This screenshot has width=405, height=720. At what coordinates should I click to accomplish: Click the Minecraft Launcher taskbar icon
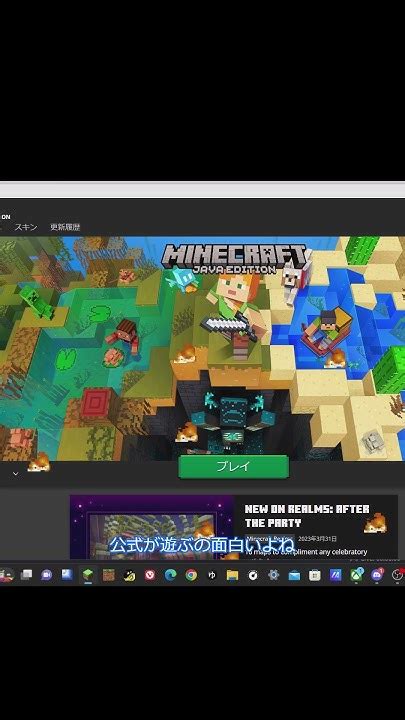tap(88, 574)
